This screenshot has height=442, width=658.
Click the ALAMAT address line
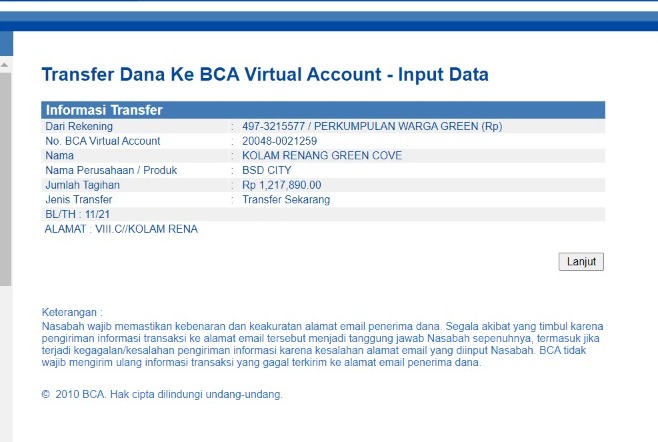pos(121,229)
